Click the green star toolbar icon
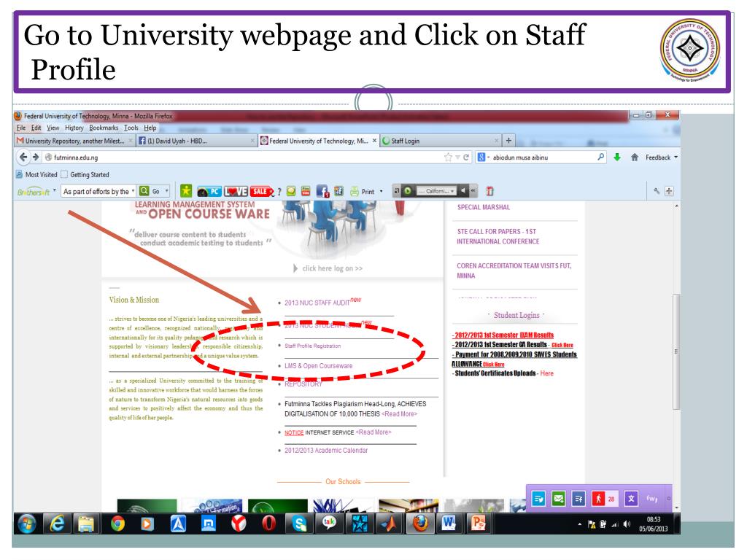This screenshot has width=747, height=560. point(186,191)
